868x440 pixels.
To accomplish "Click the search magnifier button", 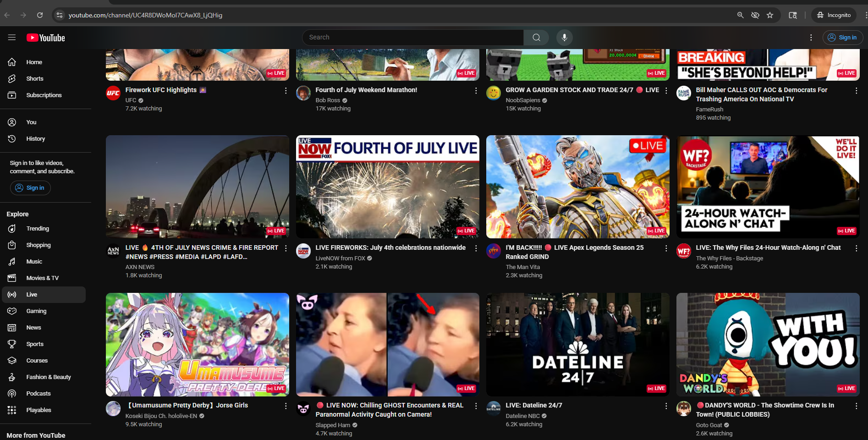I will tap(536, 38).
